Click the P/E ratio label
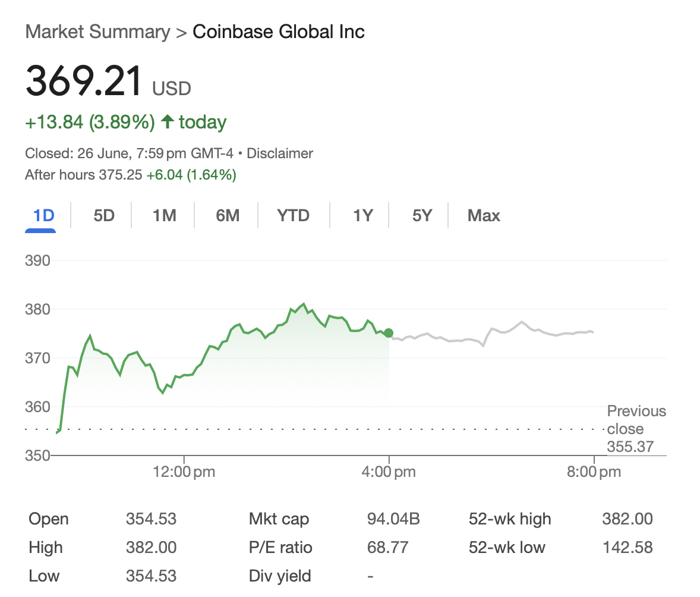The width and height of the screenshot is (700, 597). point(280,547)
